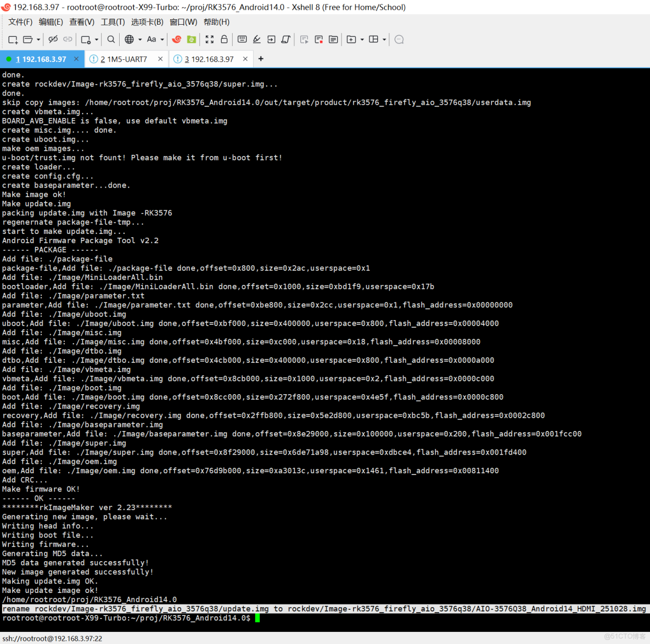Viewport: 650px width, 644px height.
Task: Open the session properties icon
Action: [86, 40]
